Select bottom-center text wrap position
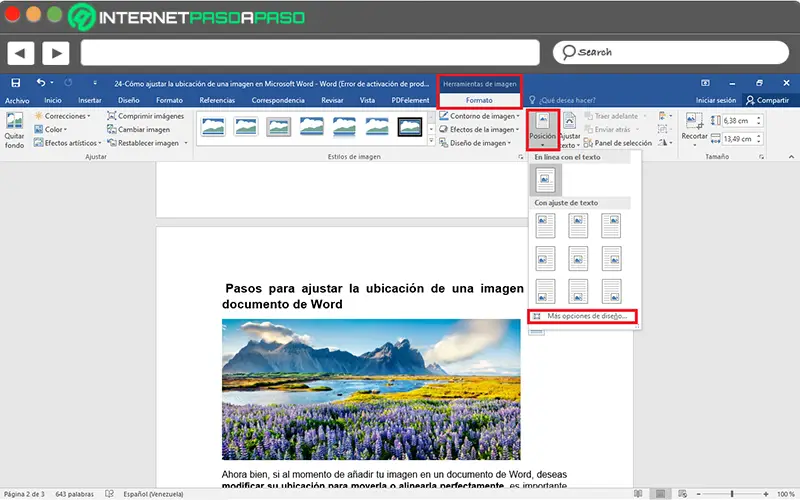This screenshot has width=800, height=500. coord(578,291)
